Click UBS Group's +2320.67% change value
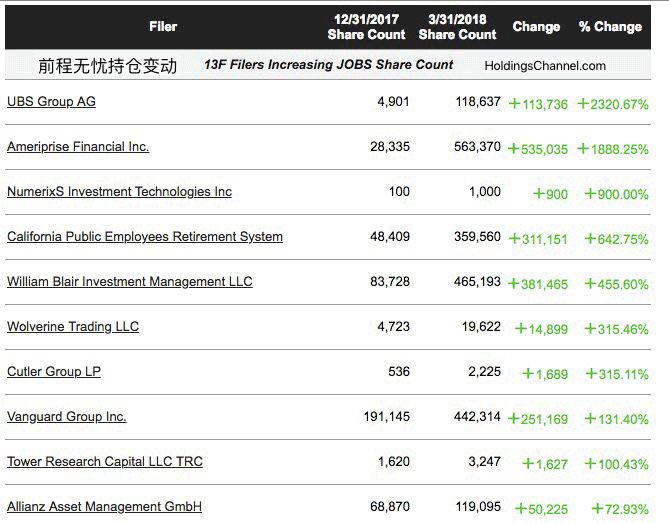The width and height of the screenshot is (669, 523). (x=613, y=104)
